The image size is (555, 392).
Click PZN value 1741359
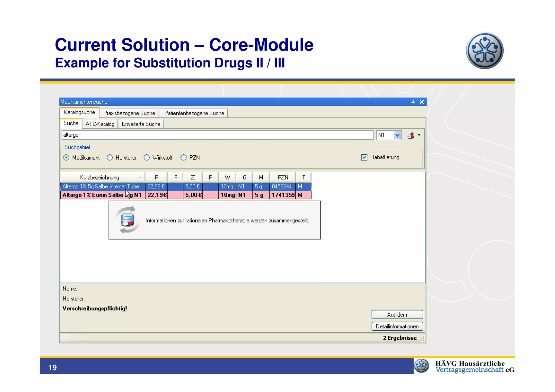point(283,195)
